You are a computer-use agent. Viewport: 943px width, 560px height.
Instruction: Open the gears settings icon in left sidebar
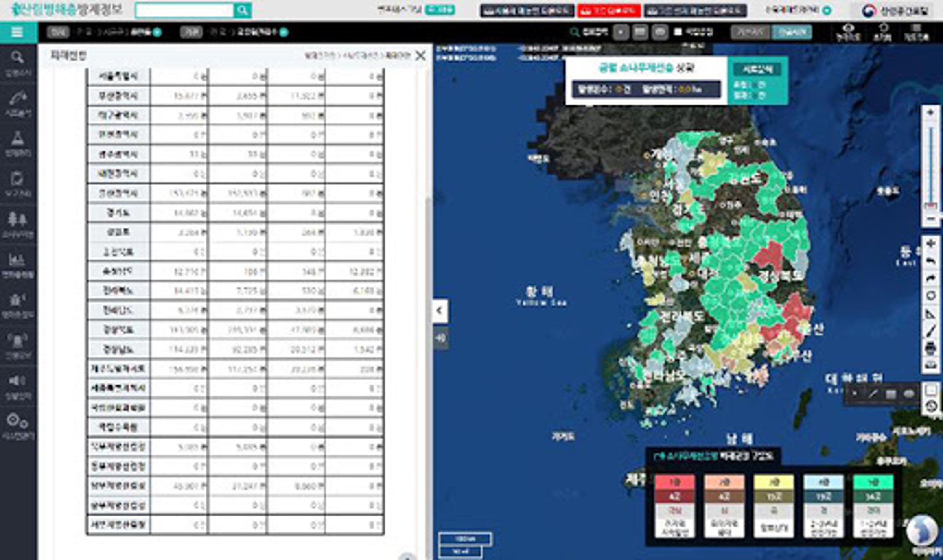[18, 426]
